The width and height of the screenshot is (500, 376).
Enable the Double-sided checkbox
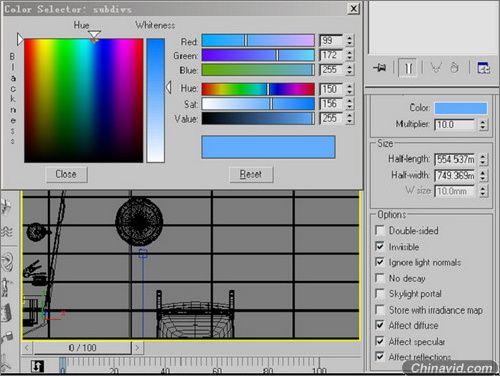click(x=380, y=230)
